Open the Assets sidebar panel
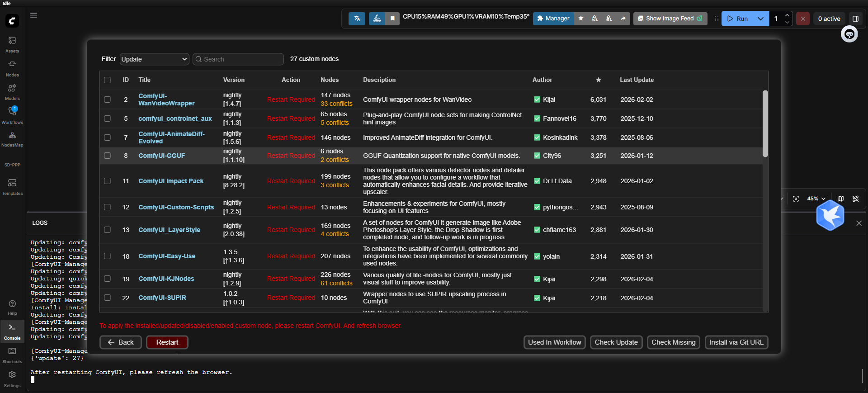Screen dimensions: 868x393 (12, 44)
